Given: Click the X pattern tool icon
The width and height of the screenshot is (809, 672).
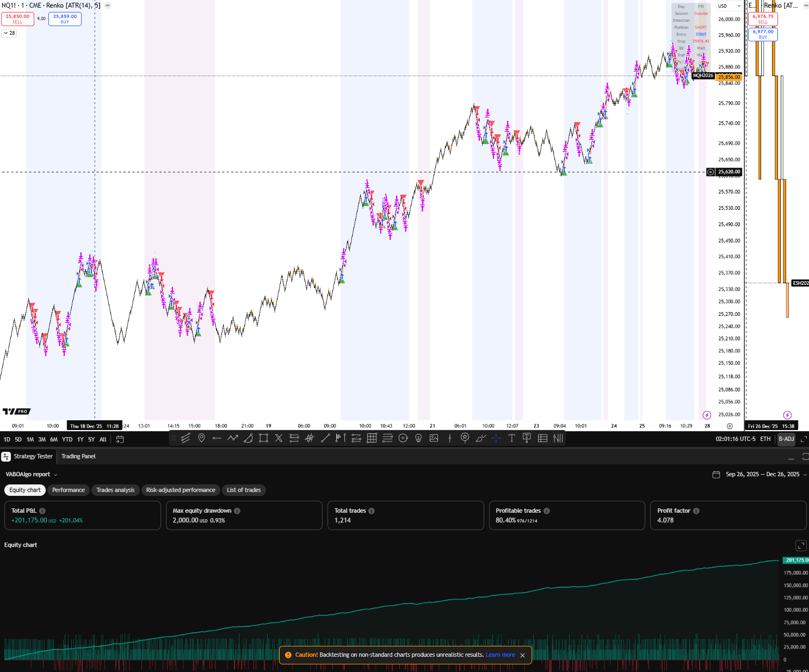Looking at the screenshot, I should tap(279, 438).
